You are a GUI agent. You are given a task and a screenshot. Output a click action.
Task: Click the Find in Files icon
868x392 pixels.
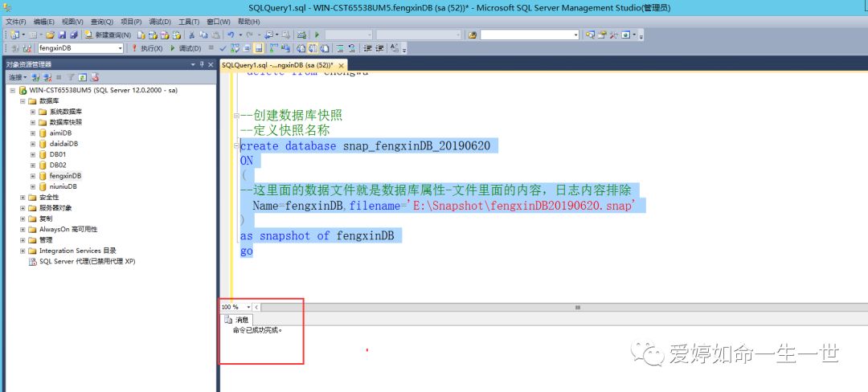473,35
